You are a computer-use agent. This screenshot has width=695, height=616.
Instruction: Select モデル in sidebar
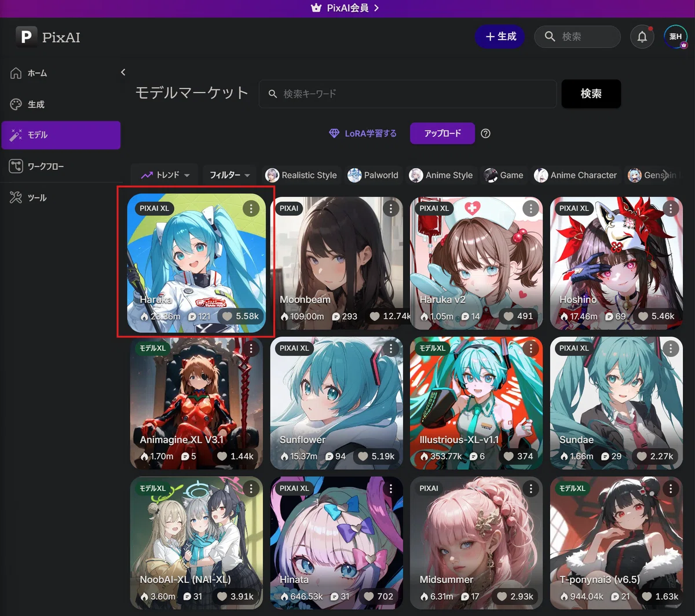tap(61, 135)
